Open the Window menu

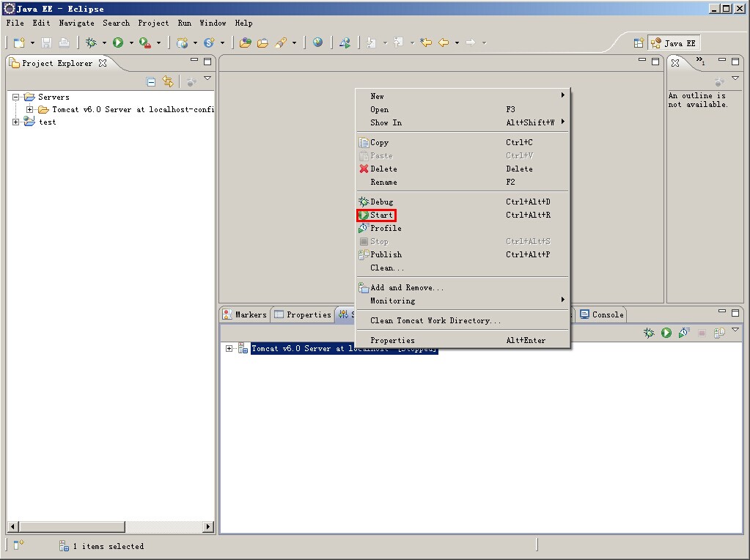[x=213, y=23]
